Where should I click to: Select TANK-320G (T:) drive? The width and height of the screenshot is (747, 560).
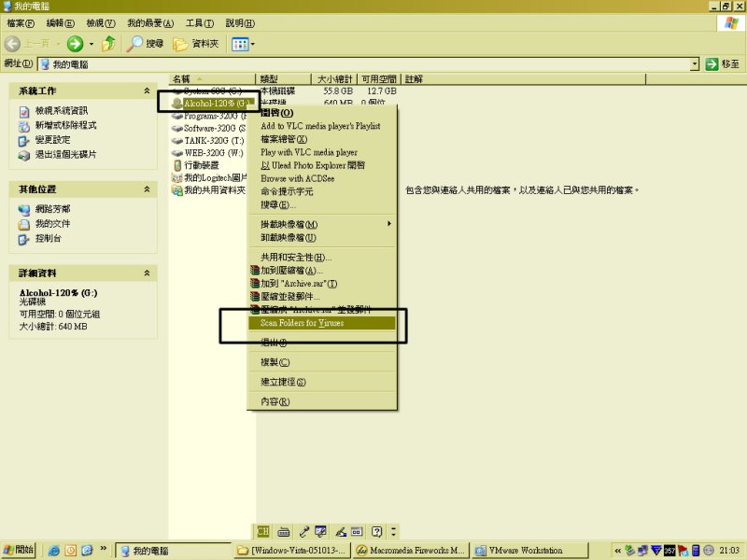[x=208, y=141]
